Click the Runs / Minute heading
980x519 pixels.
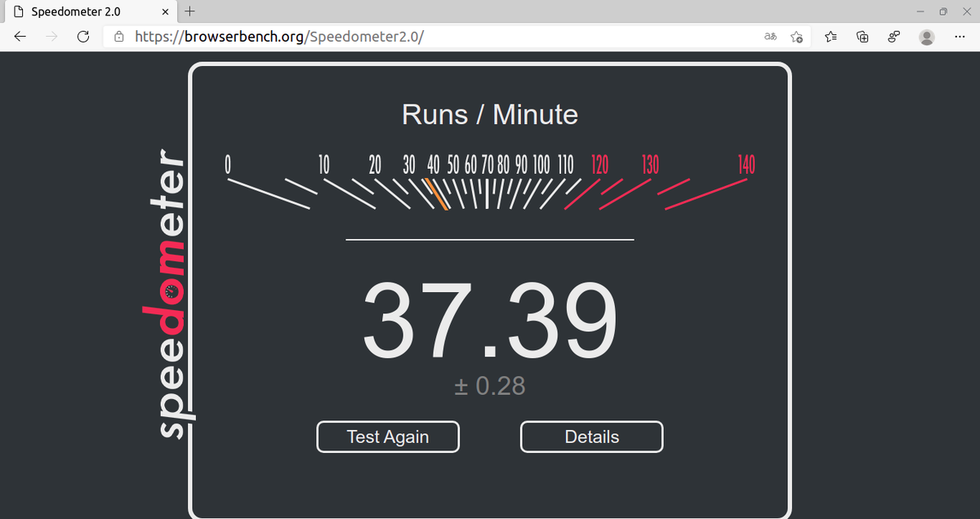[x=490, y=114]
